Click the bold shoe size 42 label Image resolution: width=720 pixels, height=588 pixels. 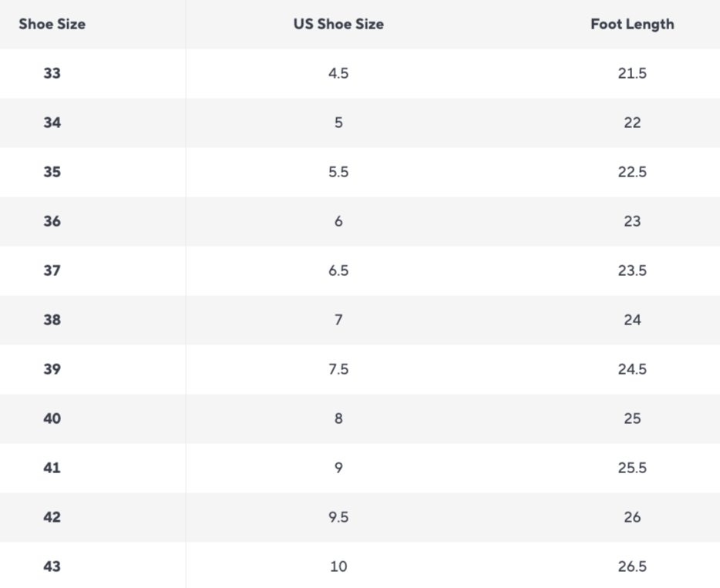[x=52, y=517]
